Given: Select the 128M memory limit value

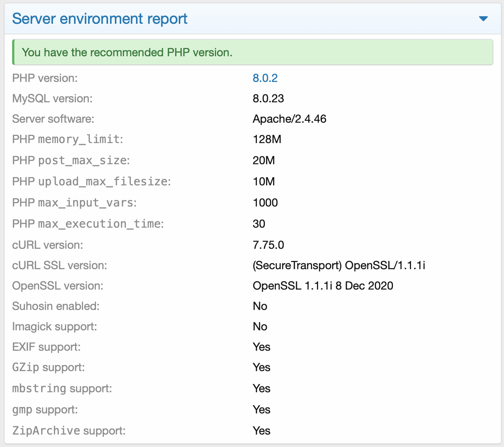Looking at the screenshot, I should 267,139.
